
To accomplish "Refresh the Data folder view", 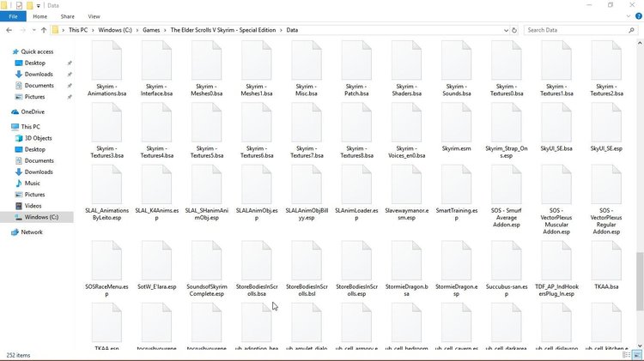I will coord(514,30).
